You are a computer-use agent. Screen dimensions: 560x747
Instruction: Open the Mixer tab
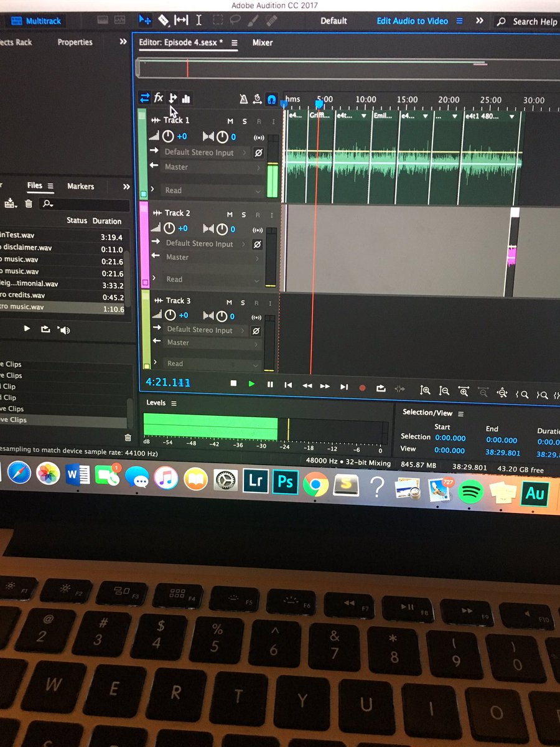(x=263, y=43)
